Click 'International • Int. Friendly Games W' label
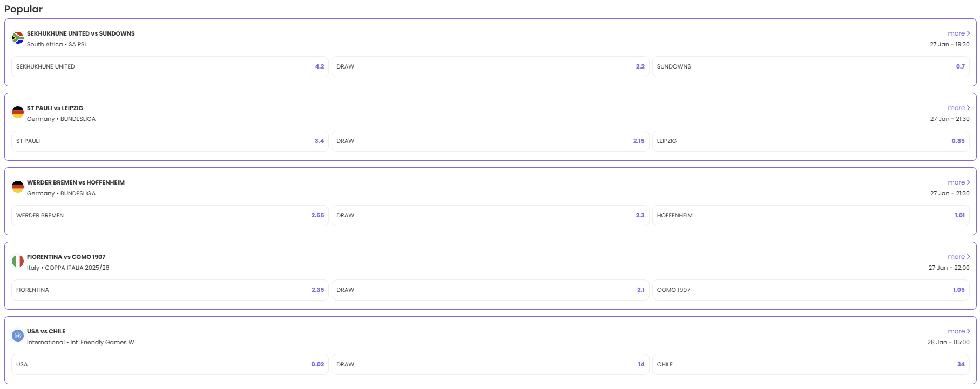Screen dimensions: 980x389 point(80,342)
